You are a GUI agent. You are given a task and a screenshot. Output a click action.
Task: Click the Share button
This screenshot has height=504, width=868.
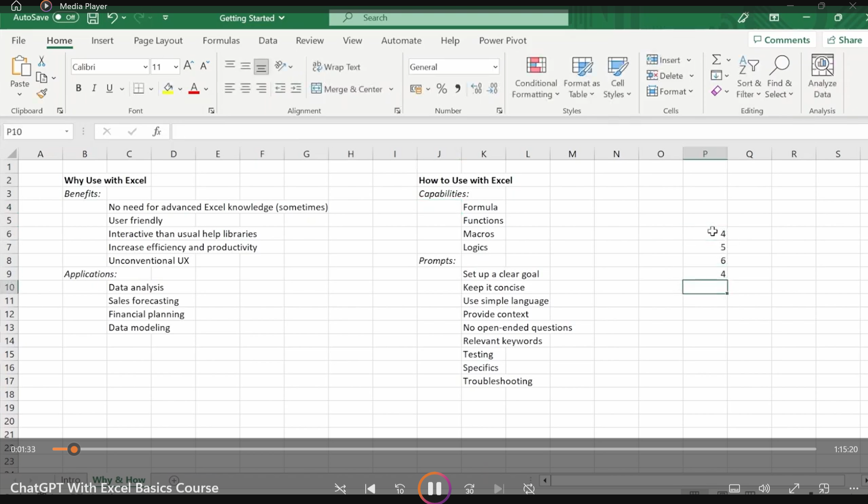pos(844,40)
